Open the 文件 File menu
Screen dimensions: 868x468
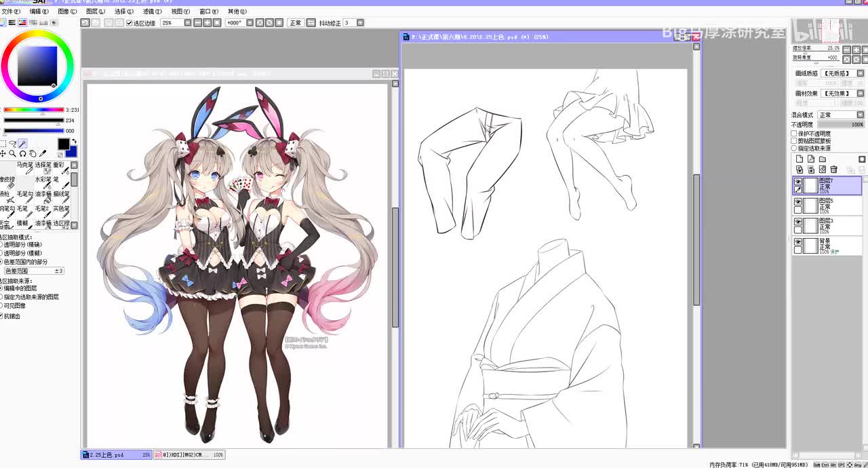click(11, 12)
